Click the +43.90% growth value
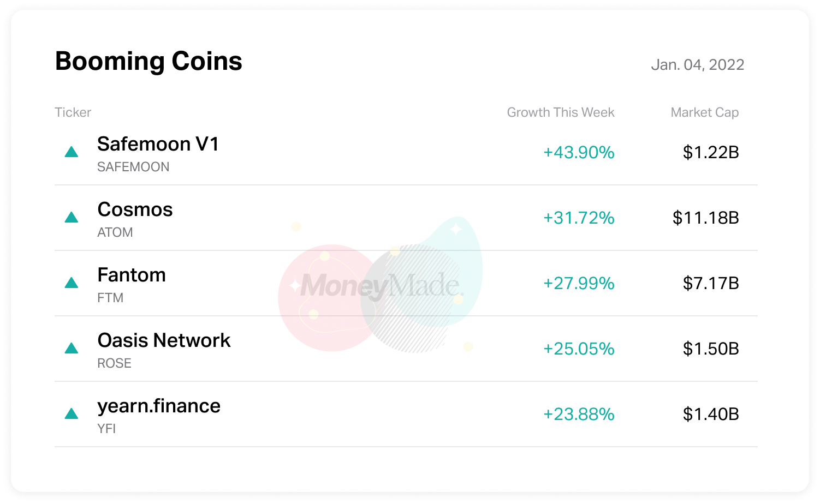Viewport: 820px width, 504px height. (579, 152)
